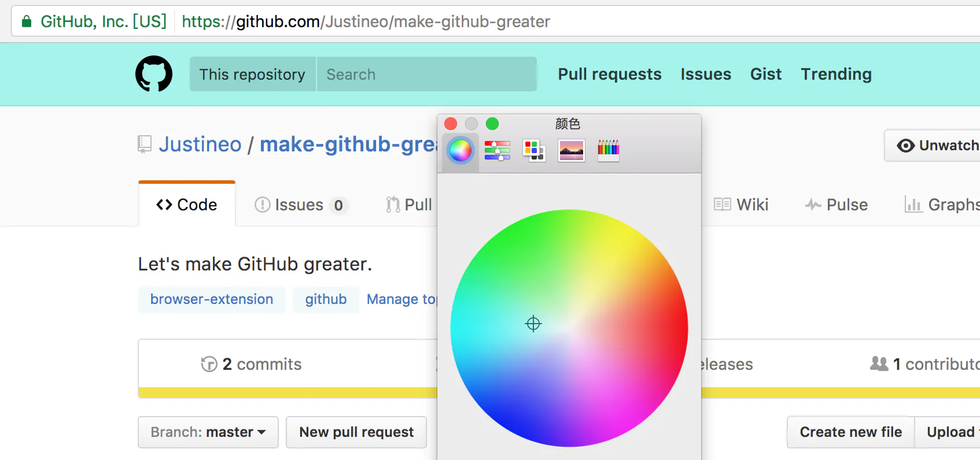
Task: Click the contributors people icon
Action: point(879,363)
